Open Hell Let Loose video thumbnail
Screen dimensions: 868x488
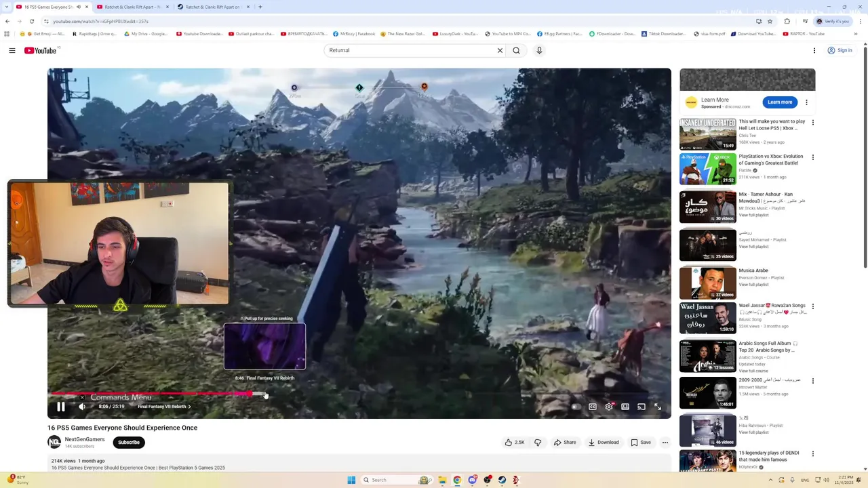pos(708,134)
